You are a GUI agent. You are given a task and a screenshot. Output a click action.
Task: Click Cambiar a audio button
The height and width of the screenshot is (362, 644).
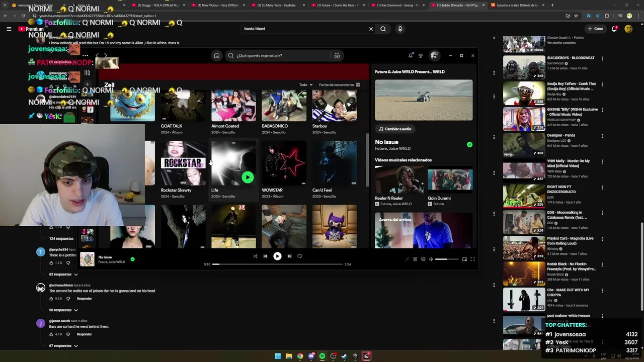[395, 129]
